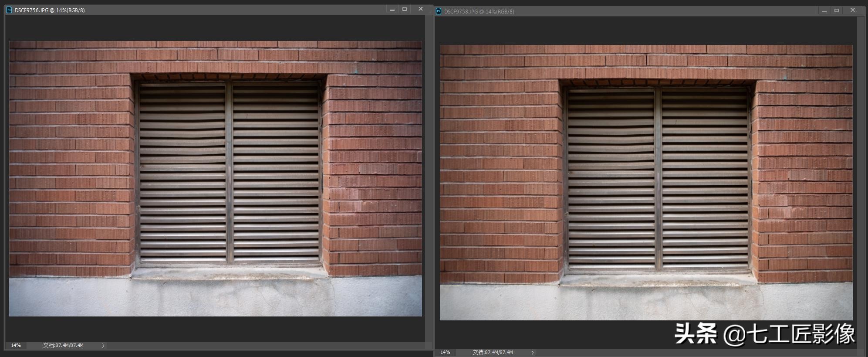Expand status bar arrow in DSCF9758.JPG window
This screenshot has height=357, width=868.
532,352
